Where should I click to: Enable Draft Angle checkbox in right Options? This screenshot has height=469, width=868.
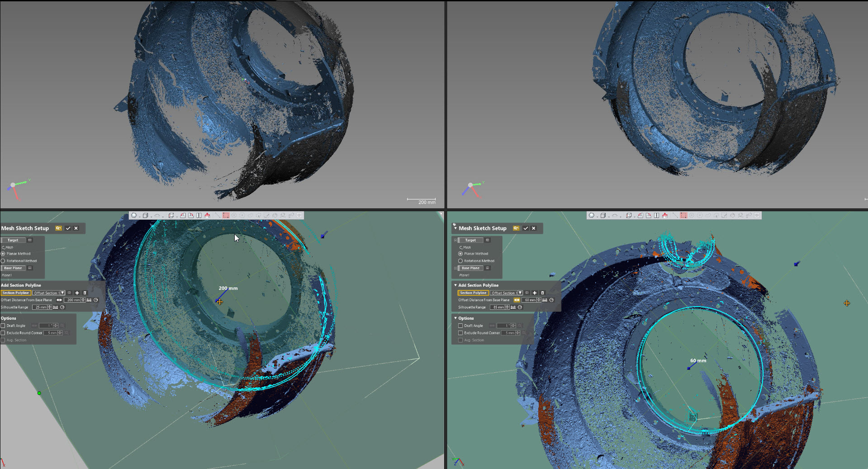[460, 326]
